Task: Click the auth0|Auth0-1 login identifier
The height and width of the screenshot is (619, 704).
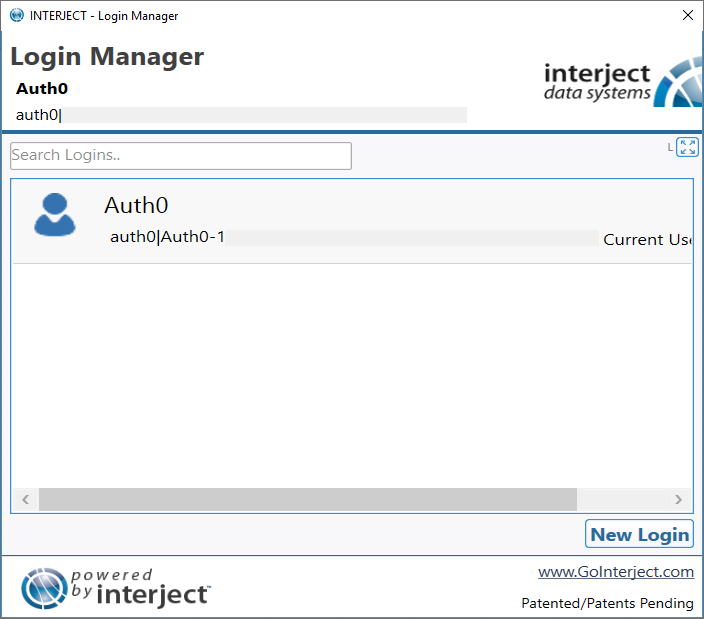Action: [167, 237]
